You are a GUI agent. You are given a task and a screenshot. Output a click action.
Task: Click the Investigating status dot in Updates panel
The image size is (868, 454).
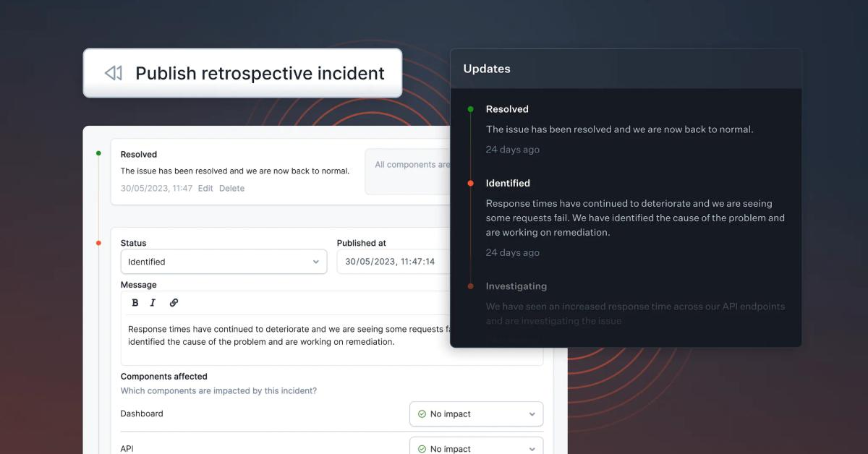tap(470, 286)
